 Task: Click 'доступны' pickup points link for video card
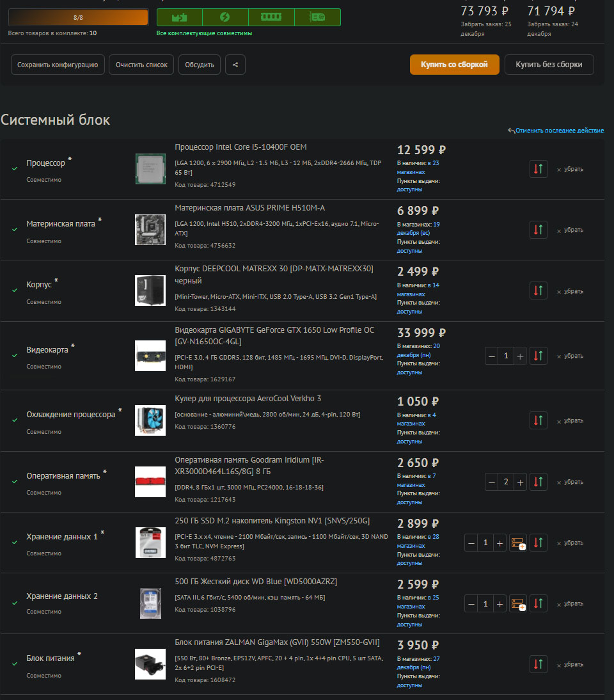tap(409, 372)
